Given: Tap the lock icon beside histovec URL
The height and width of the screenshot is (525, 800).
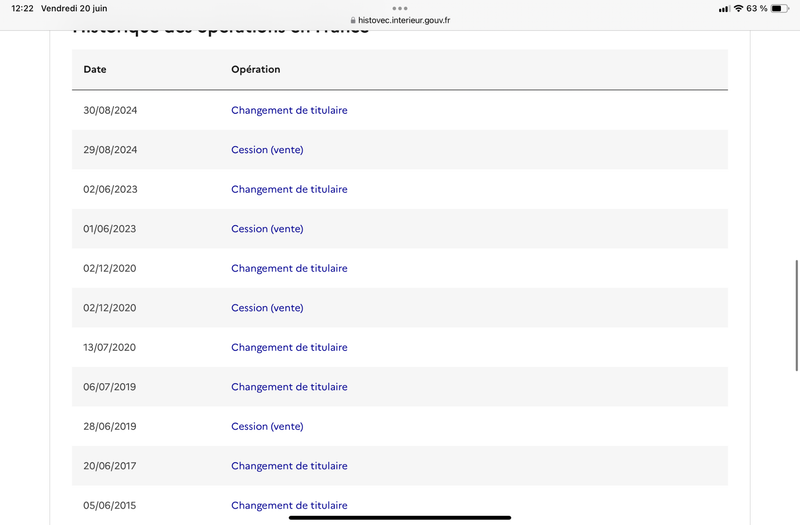Looking at the screenshot, I should point(353,20).
